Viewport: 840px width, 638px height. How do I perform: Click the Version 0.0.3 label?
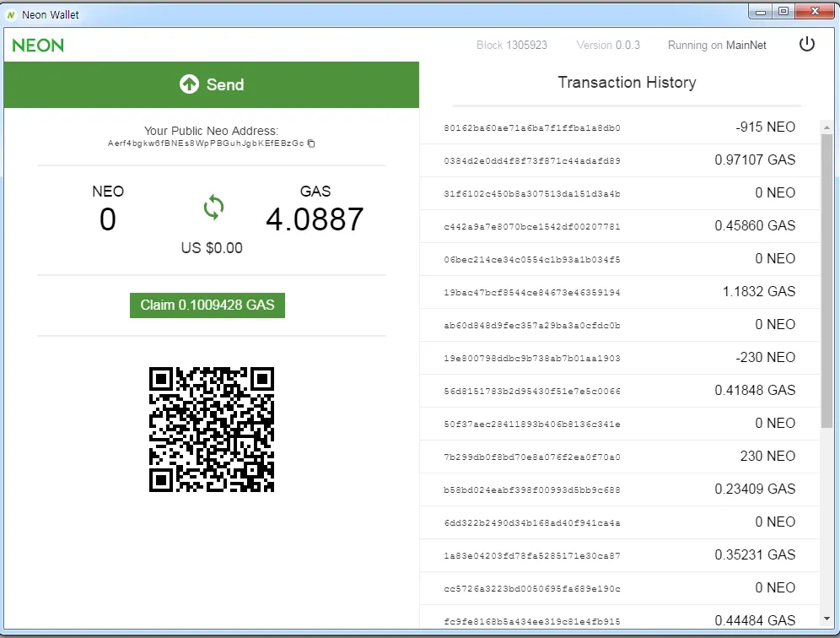point(608,45)
